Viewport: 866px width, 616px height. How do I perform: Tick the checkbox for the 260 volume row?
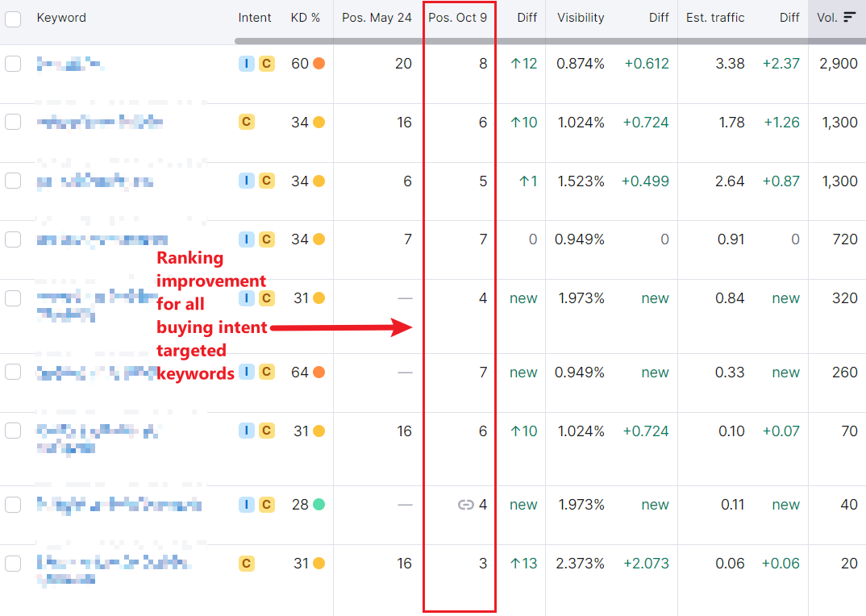13,372
